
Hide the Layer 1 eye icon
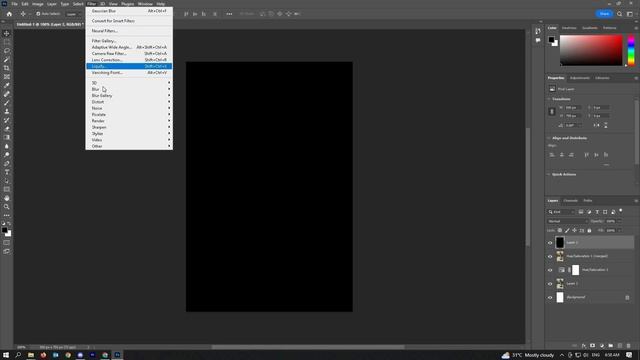[x=550, y=284]
